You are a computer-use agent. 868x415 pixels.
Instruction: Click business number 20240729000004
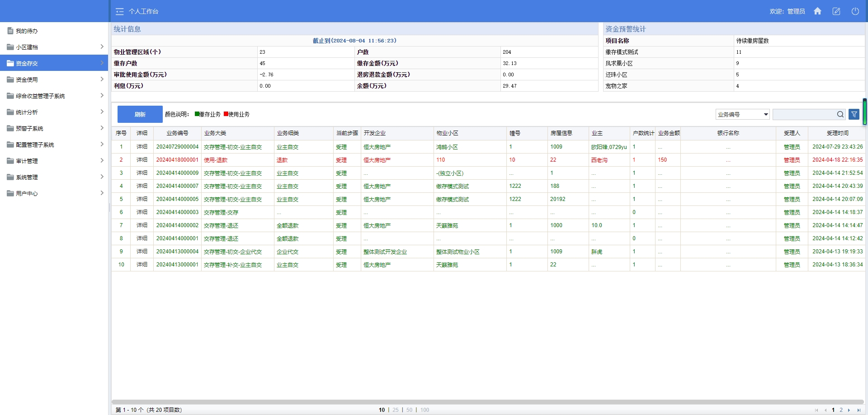click(177, 147)
